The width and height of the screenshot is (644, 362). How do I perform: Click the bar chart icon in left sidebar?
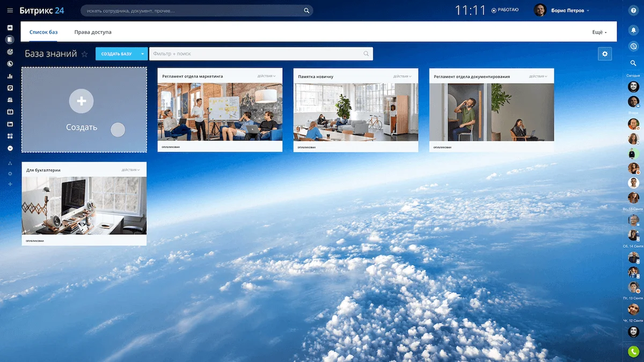[x=10, y=76]
